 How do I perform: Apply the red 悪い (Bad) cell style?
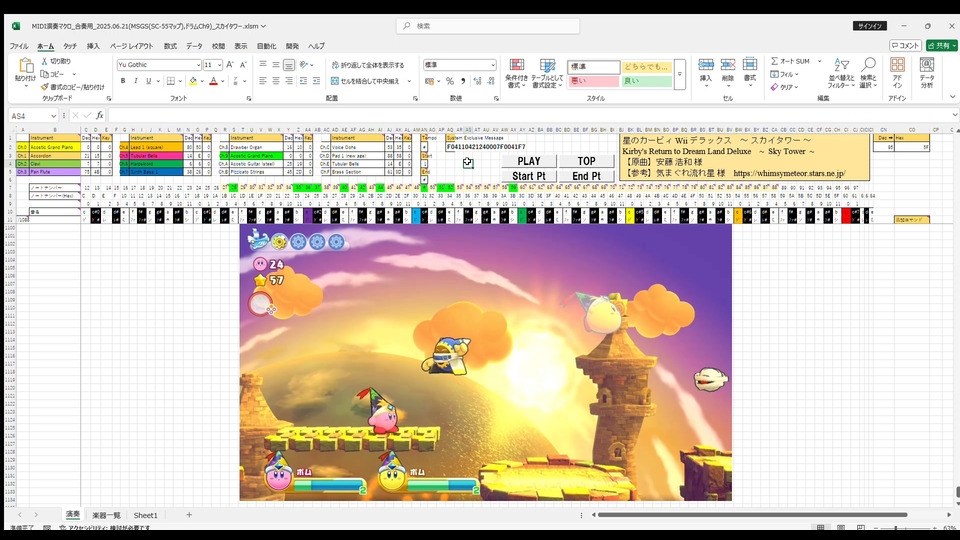pyautogui.click(x=593, y=81)
